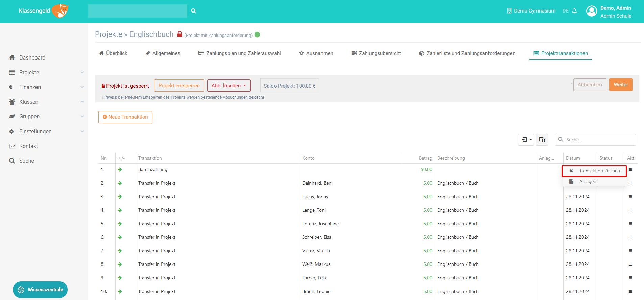Expand the Einstellungen sidebar submenu
Screen dimensions: 644x300
pos(82,131)
